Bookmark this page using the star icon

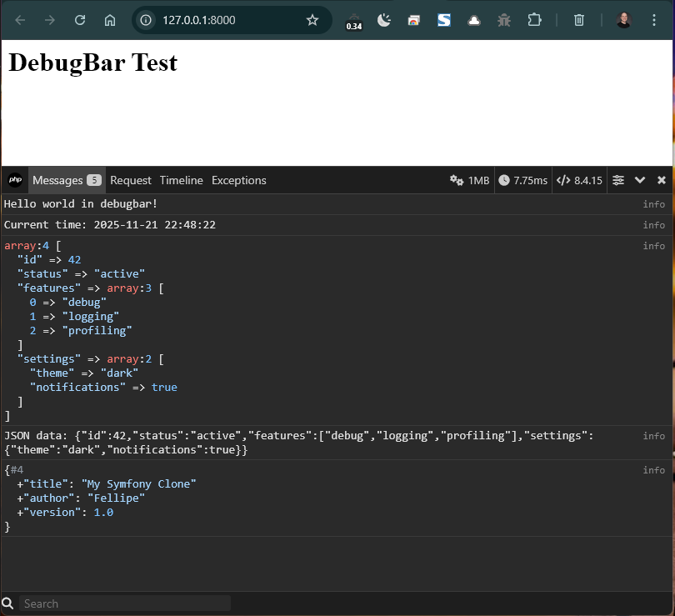(x=312, y=20)
